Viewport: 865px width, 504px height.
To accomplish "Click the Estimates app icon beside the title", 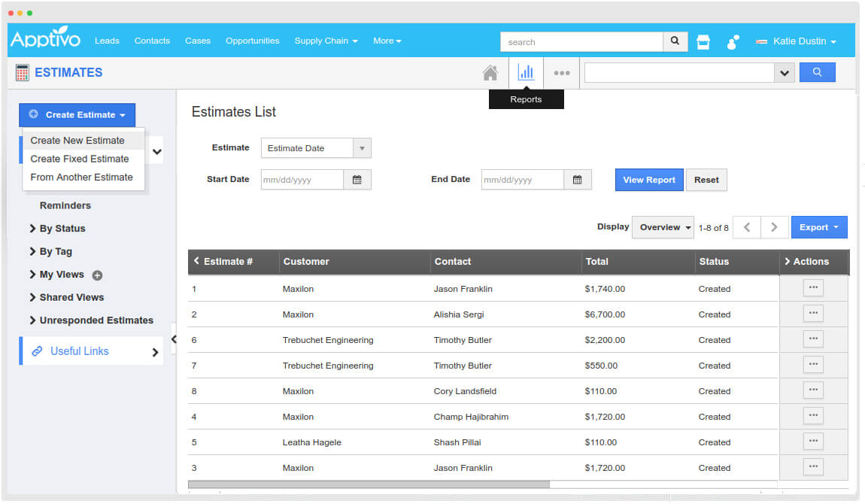I will pyautogui.click(x=23, y=72).
